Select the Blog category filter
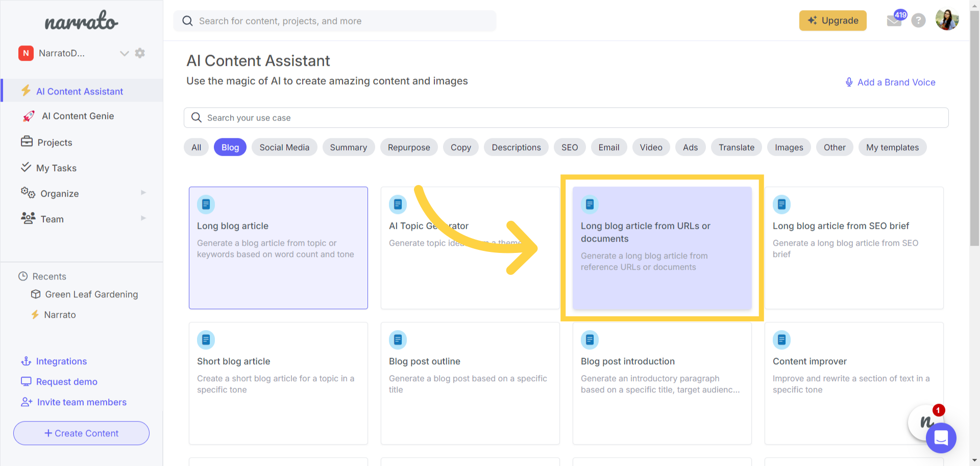980x466 pixels. click(230, 147)
